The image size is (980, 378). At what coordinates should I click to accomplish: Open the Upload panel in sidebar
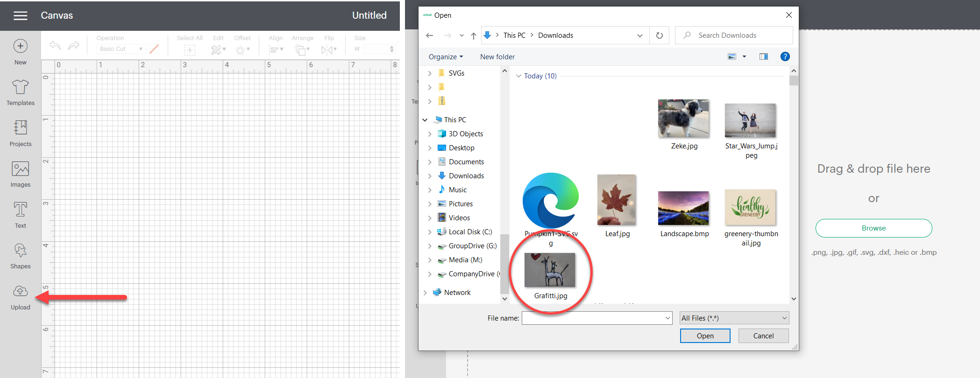pyautogui.click(x=20, y=297)
